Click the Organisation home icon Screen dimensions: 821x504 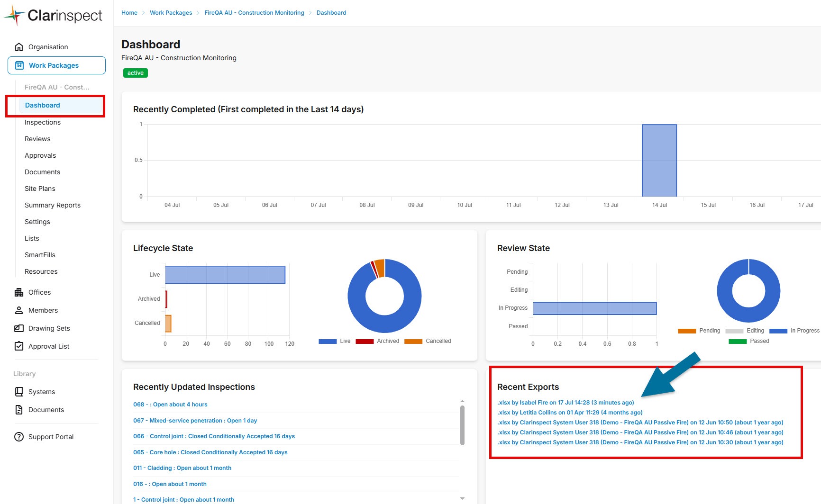click(x=19, y=47)
